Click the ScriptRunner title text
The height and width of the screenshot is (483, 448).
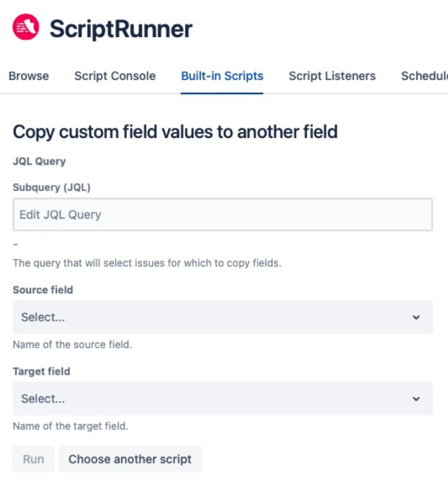pos(121,30)
